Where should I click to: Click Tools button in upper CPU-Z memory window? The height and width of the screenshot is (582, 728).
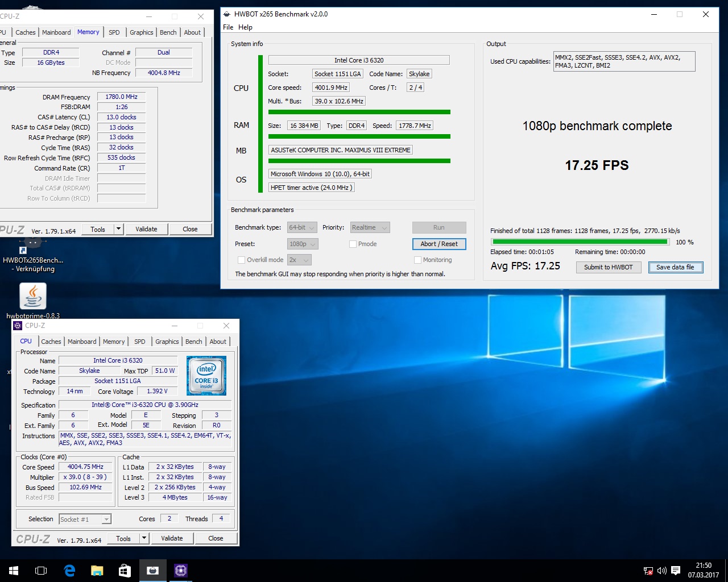98,229
